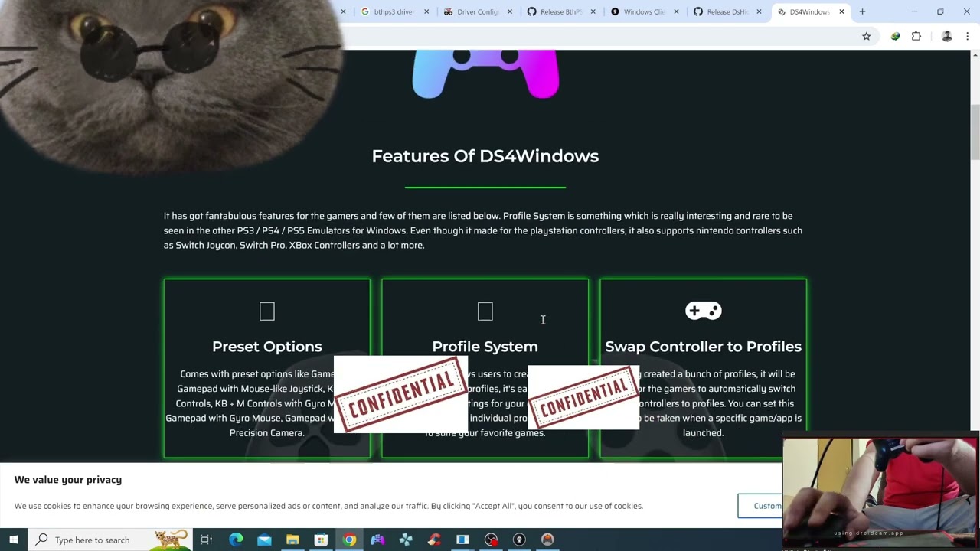This screenshot has width=980, height=551.
Task: Click the webcam overlay thumbnail
Action: pyautogui.click(x=880, y=493)
